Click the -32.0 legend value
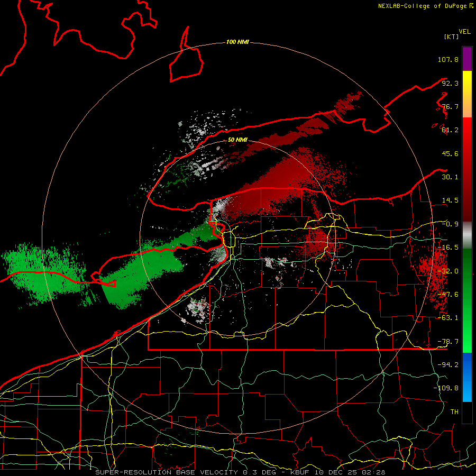This screenshot has height=476, width=476. [448, 271]
